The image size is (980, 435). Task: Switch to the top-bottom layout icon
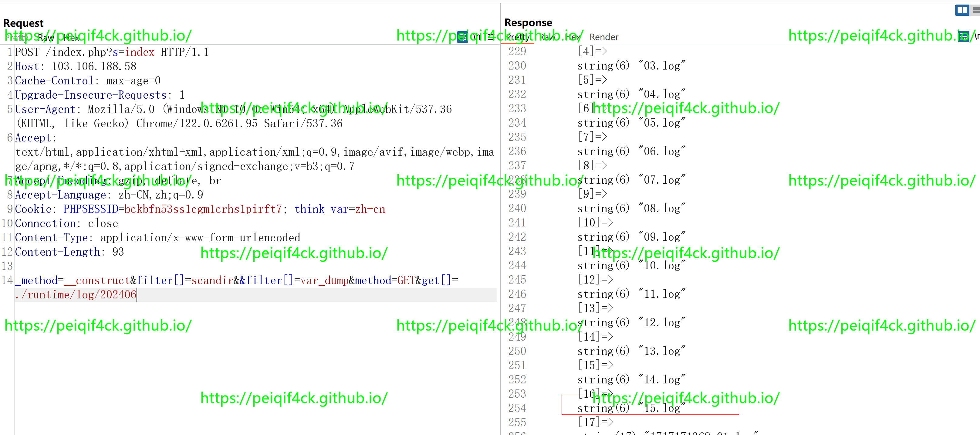(976, 10)
